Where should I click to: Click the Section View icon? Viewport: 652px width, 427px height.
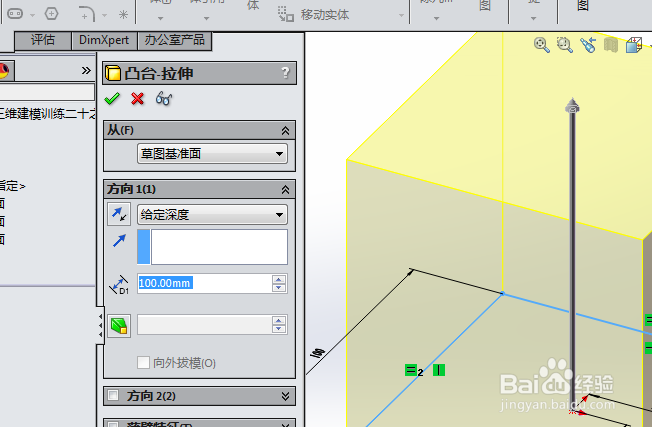611,45
